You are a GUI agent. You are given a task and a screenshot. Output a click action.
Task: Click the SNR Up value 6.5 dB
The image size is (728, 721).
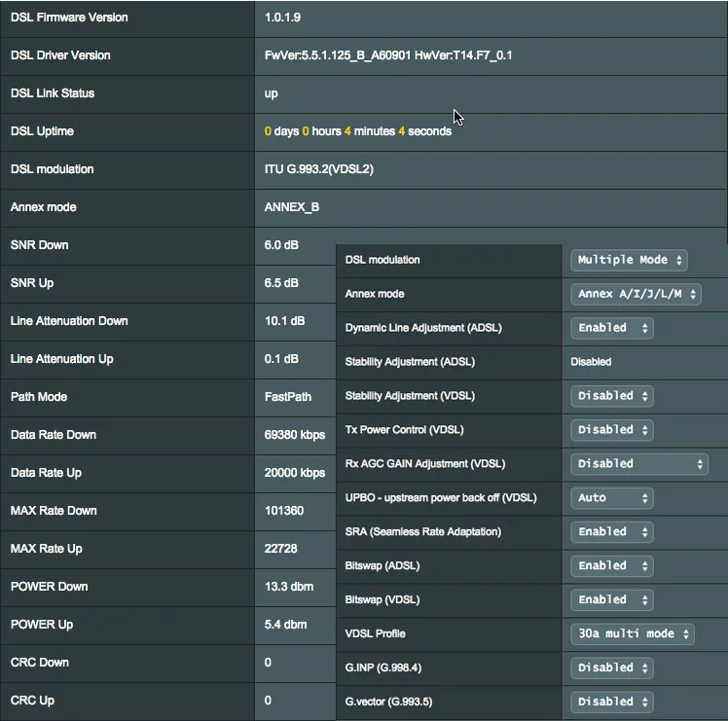(281, 283)
